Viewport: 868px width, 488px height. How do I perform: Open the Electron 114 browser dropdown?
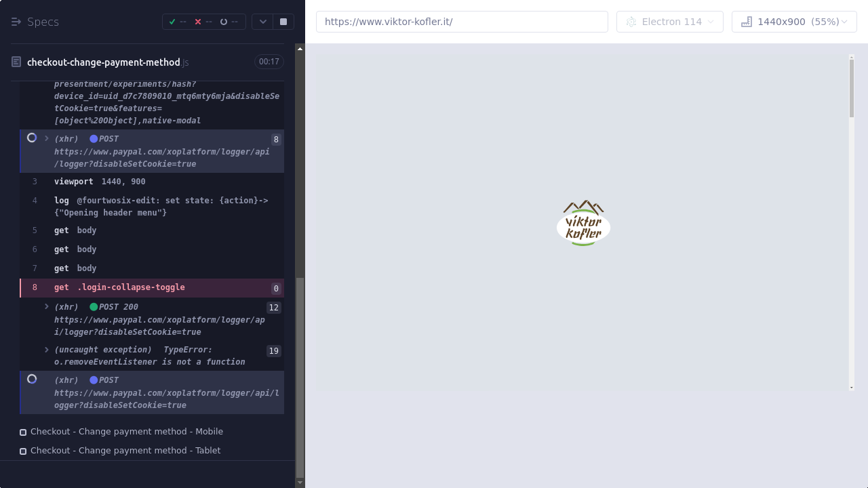click(x=669, y=22)
